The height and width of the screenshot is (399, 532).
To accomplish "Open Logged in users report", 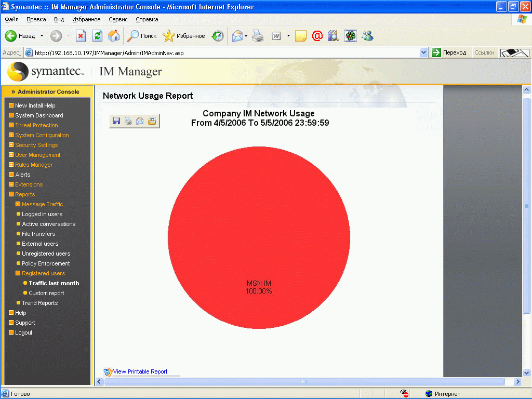I will click(x=42, y=214).
